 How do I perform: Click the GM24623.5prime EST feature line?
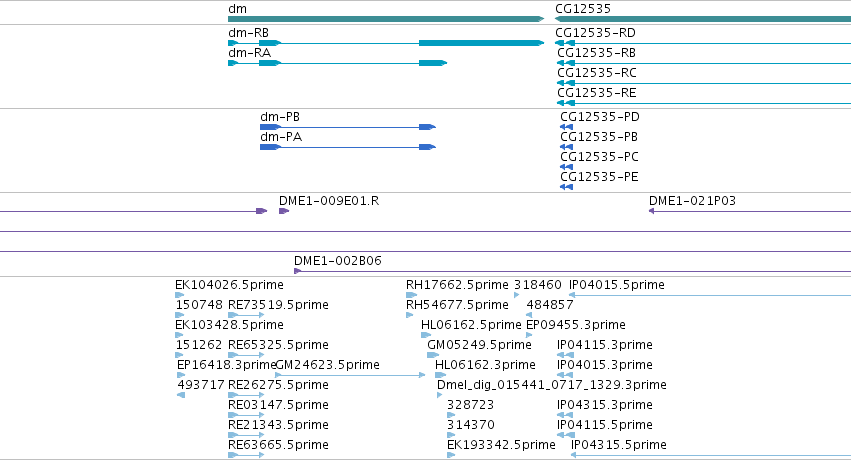tap(350, 375)
